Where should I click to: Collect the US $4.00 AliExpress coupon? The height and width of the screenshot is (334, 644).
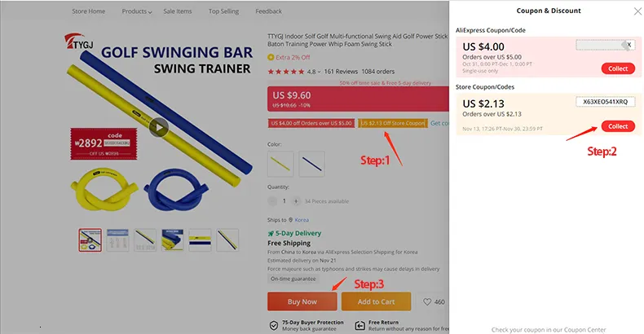(618, 68)
